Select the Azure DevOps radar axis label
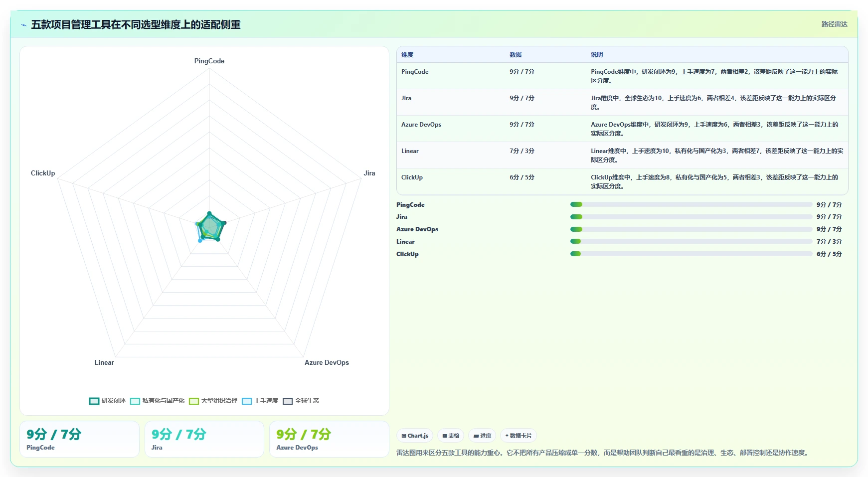Viewport: 868px width, 477px height. [327, 362]
